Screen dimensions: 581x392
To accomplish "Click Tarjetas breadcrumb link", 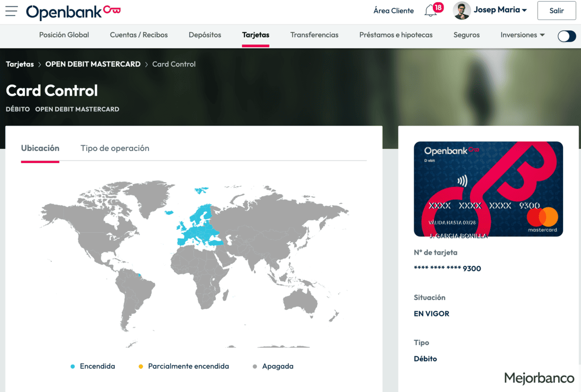I will [x=20, y=64].
